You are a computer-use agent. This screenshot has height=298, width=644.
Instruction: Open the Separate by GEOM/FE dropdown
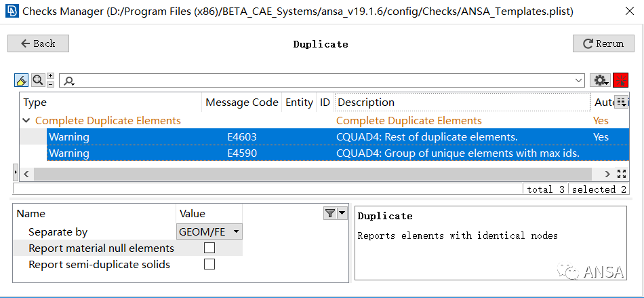click(x=209, y=232)
